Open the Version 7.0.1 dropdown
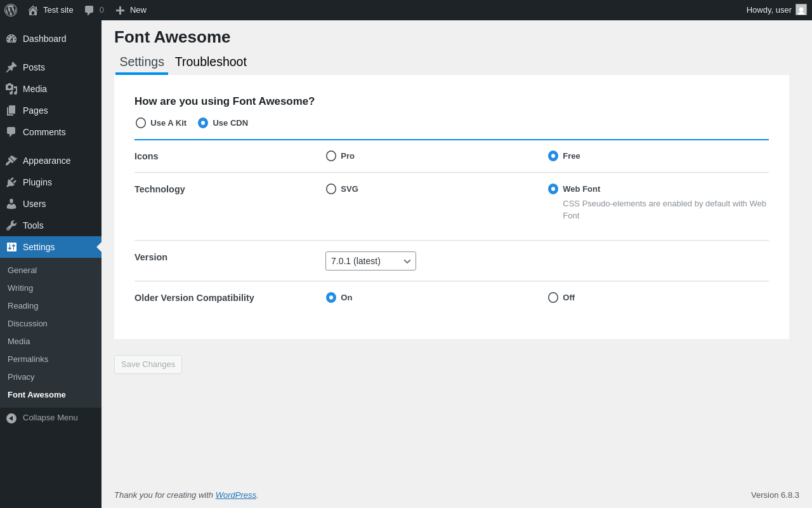 pyautogui.click(x=370, y=261)
